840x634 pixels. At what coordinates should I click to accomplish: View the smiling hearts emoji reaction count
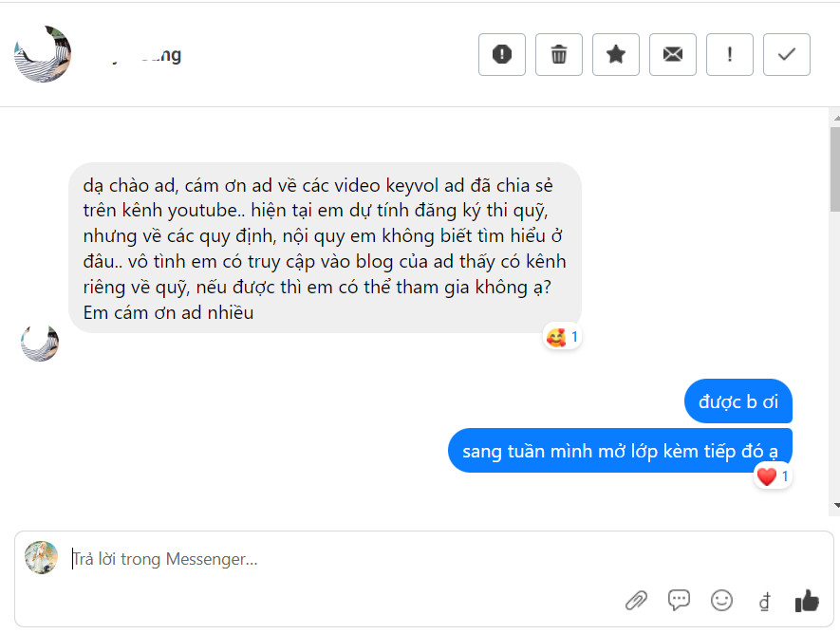(562, 337)
